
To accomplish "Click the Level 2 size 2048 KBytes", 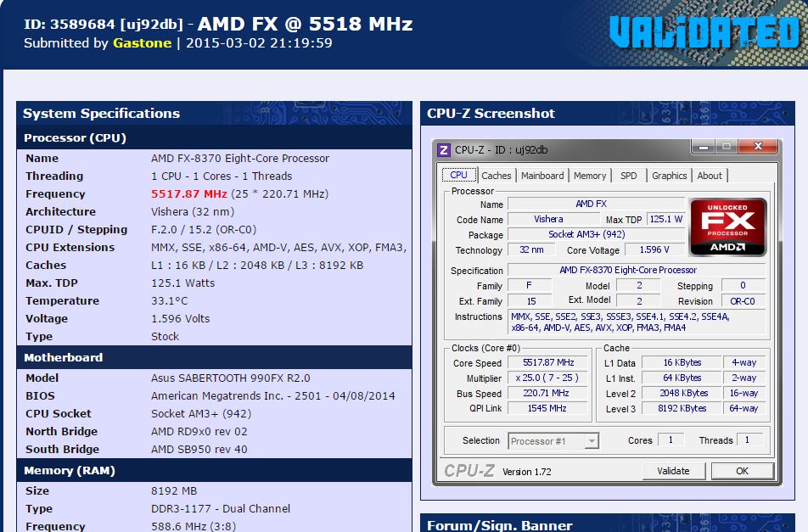I will click(682, 393).
